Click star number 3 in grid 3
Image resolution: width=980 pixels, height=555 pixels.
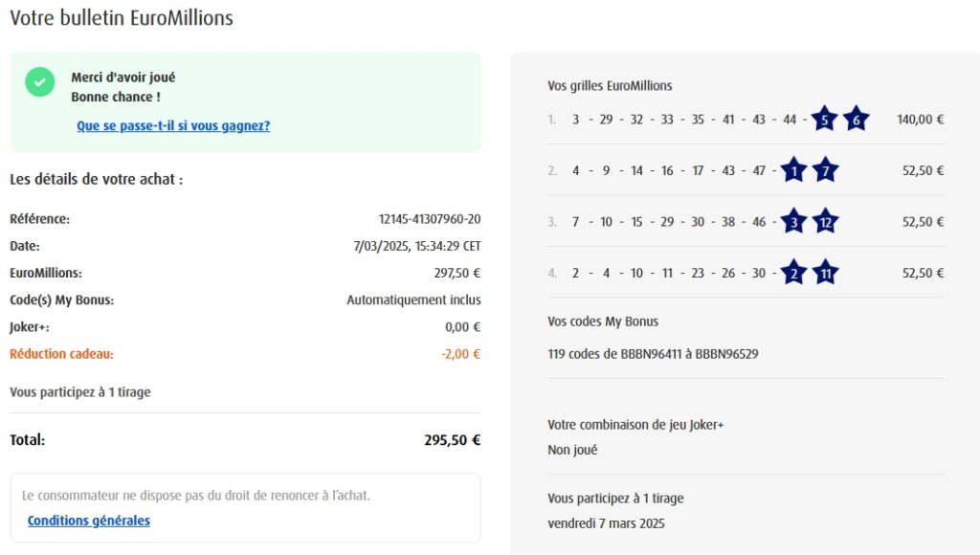[793, 222]
